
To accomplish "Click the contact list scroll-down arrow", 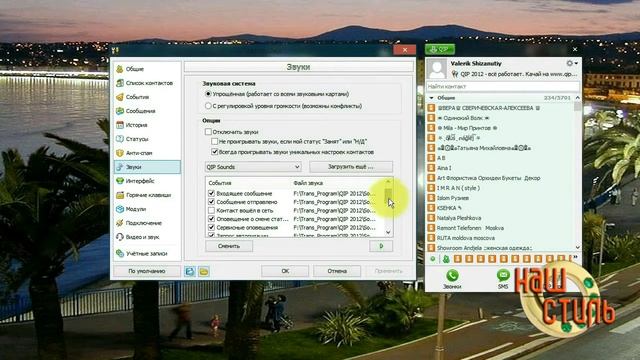I will (578, 247).
